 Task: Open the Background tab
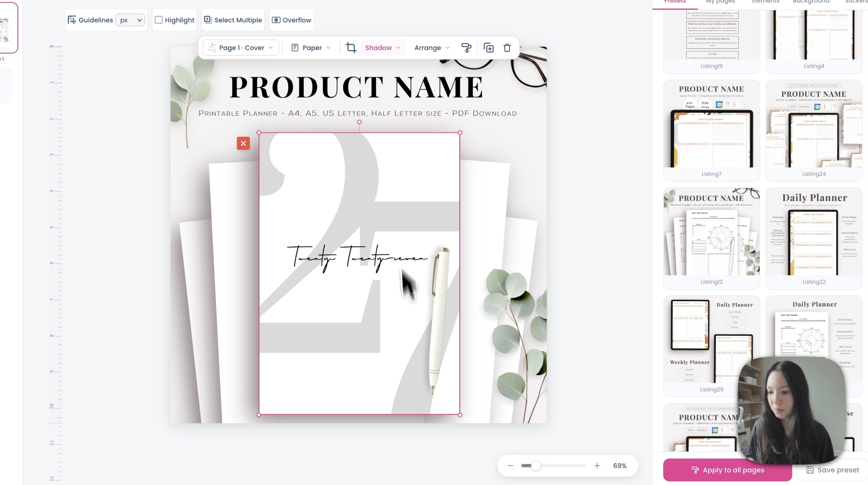point(811,2)
